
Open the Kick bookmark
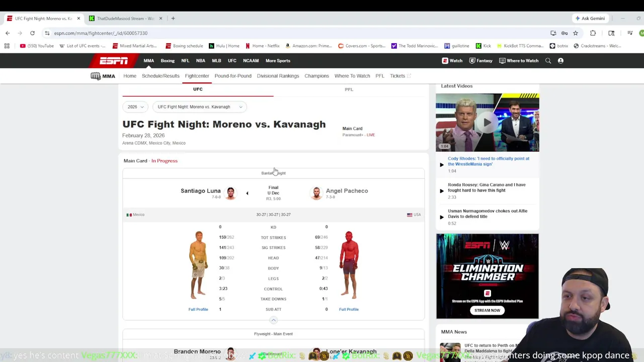coord(483,46)
